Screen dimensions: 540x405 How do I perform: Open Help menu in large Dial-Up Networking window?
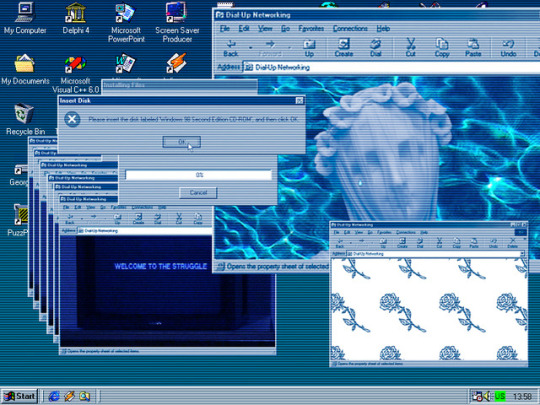[383, 29]
